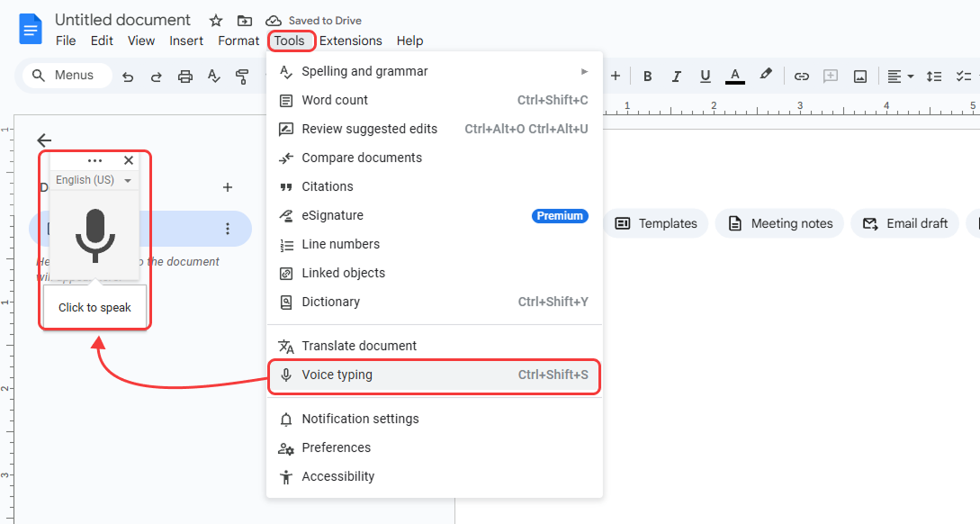Image resolution: width=980 pixels, height=524 pixels.
Task: Click the checklist icon in the toolbar
Action: click(962, 76)
